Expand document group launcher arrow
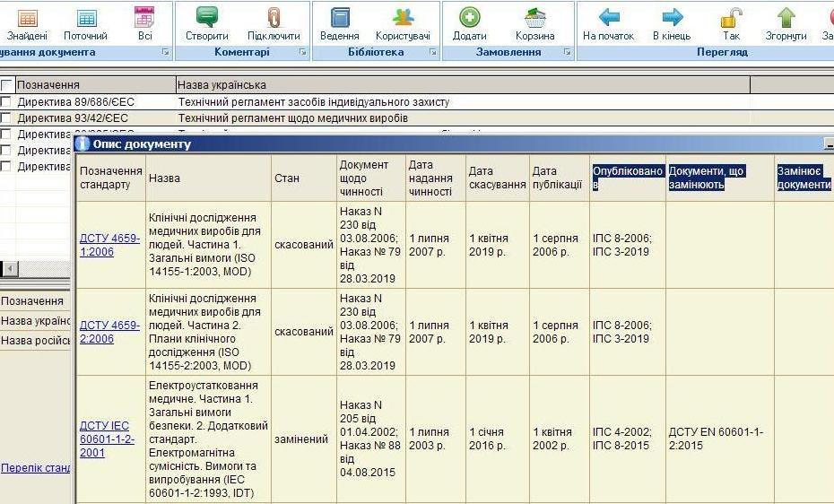This screenshot has height=504, width=834. pos(165,52)
